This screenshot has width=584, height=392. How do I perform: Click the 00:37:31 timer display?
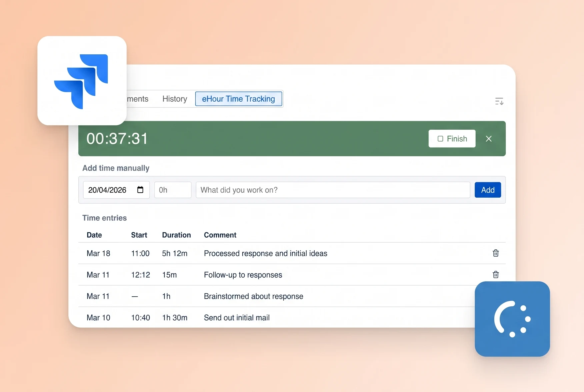click(x=117, y=139)
